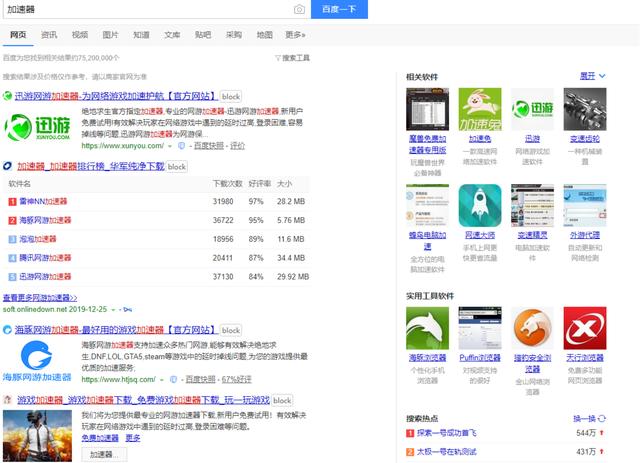Open the 海豚浏览器 dolphin icon
The width and height of the screenshot is (640, 463).
pyautogui.click(x=427, y=328)
